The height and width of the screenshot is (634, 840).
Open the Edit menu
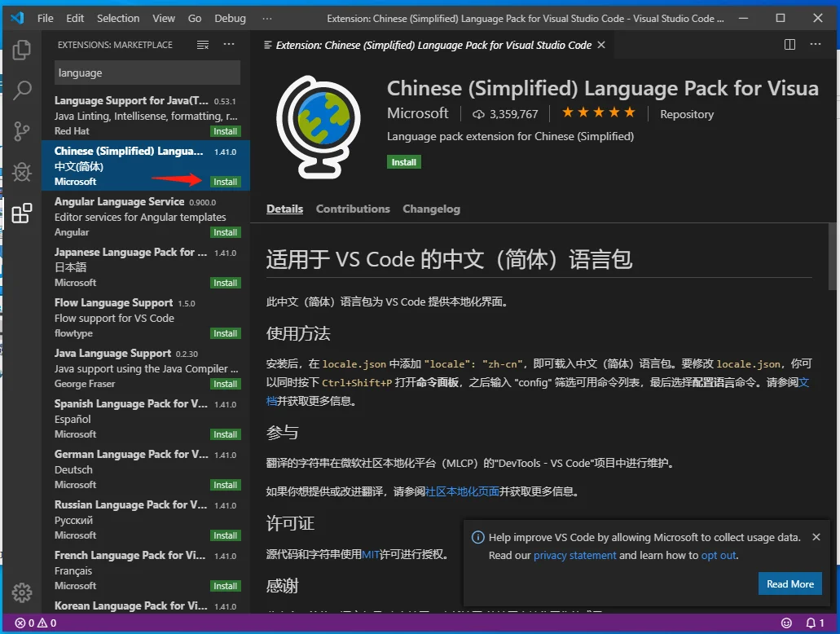tap(75, 18)
